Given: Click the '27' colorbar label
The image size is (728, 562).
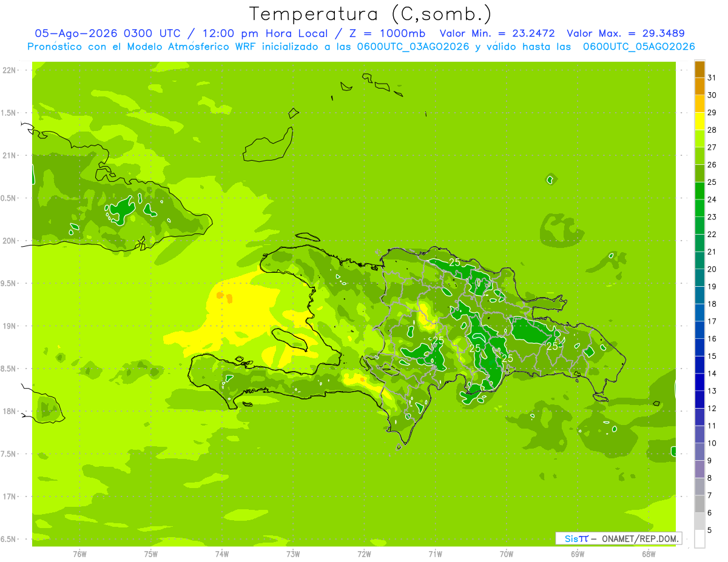Looking at the screenshot, I should click(712, 147).
